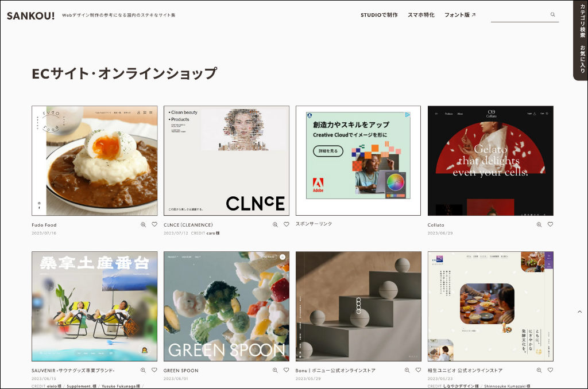Viewport: 588px width, 389px height.
Task: Open the 相生ユニビオ store thumbnail
Action: tap(490, 306)
